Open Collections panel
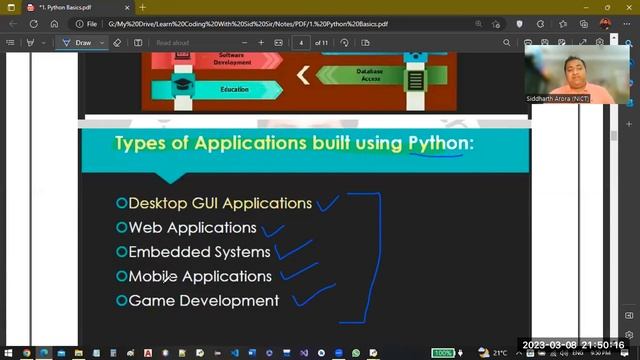 point(584,24)
